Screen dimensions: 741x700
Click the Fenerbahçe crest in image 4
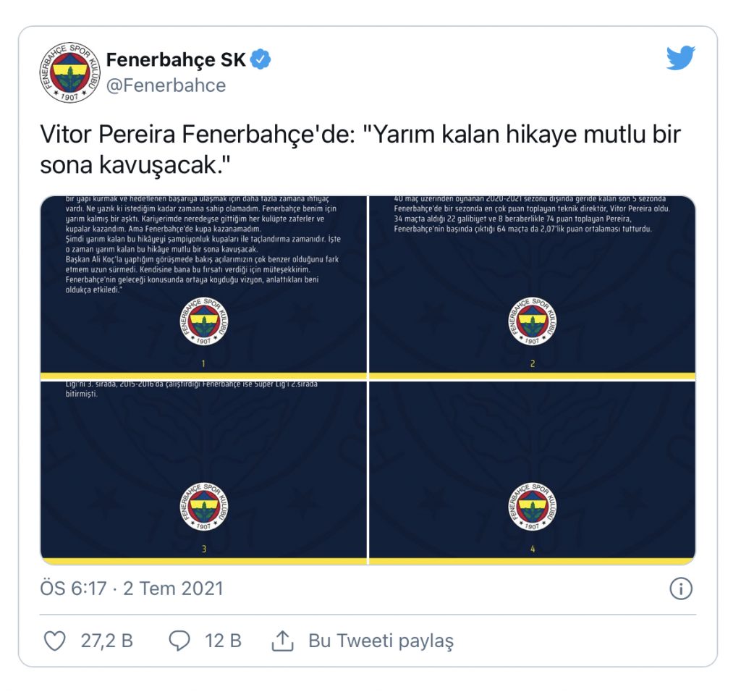coord(533,506)
